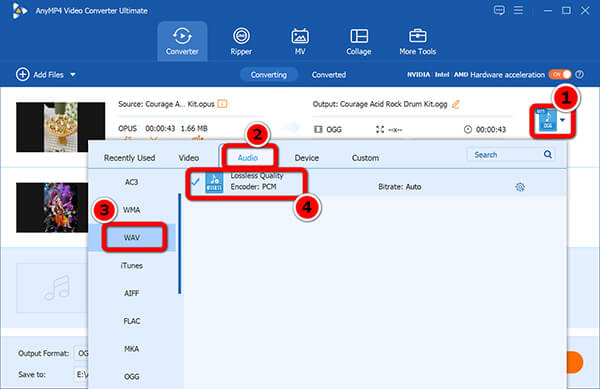Open the Collage module
Screen dimensions: 600x389
(359, 41)
